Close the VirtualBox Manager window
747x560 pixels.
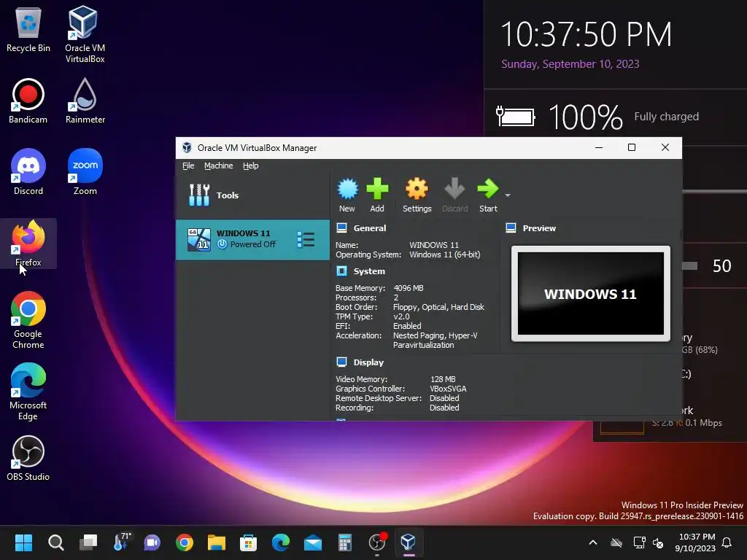pos(665,147)
